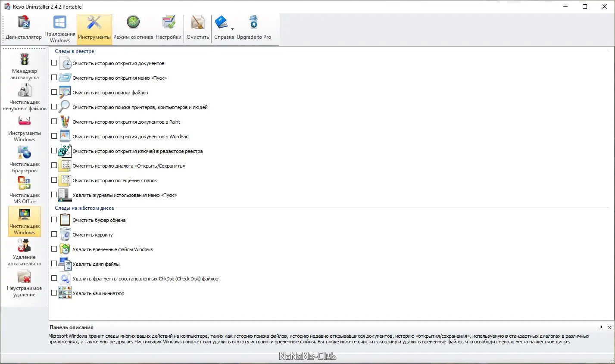Screen dimensions: 615x364
Task: Check Очистить историю открытия документов checkbox
Action: 54,63
